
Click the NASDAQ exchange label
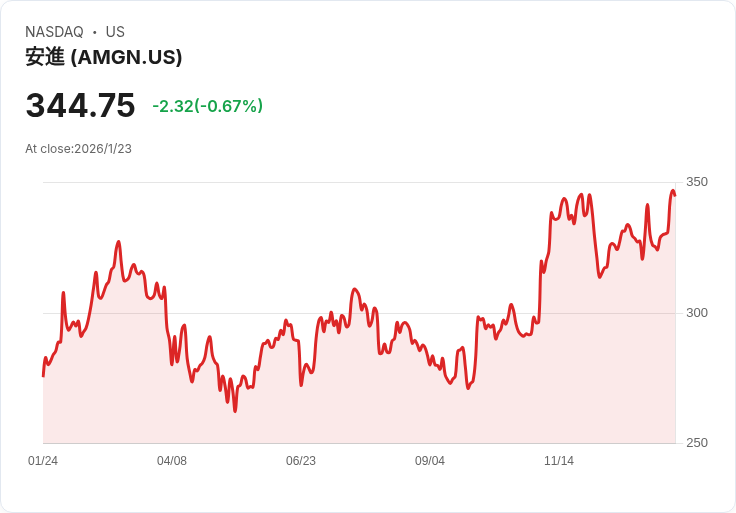click(54, 32)
